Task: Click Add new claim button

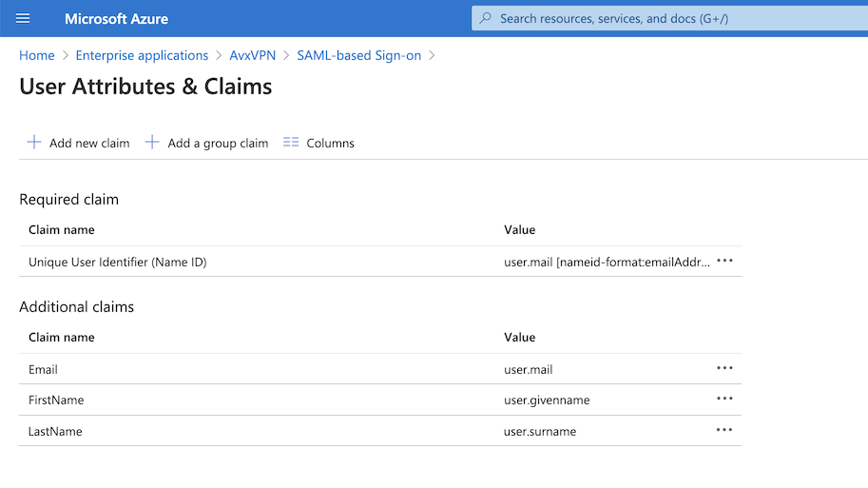Action: 88,144
